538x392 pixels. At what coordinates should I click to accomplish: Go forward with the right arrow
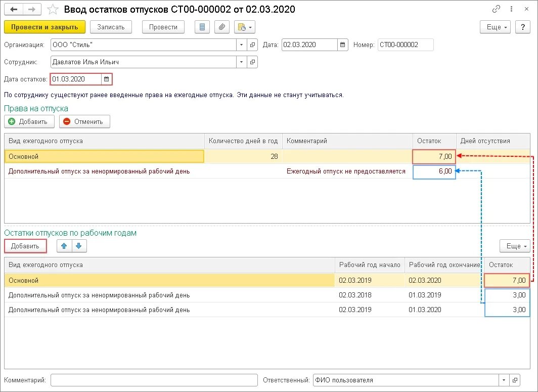click(x=32, y=9)
